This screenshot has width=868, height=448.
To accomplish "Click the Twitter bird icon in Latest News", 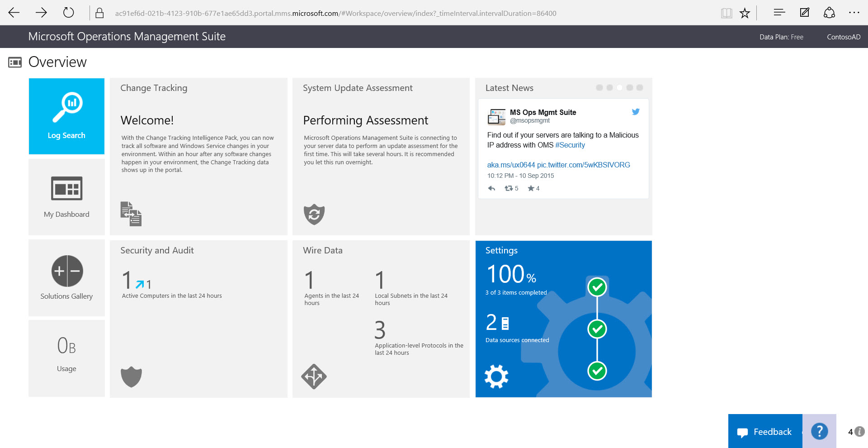I will tap(636, 112).
